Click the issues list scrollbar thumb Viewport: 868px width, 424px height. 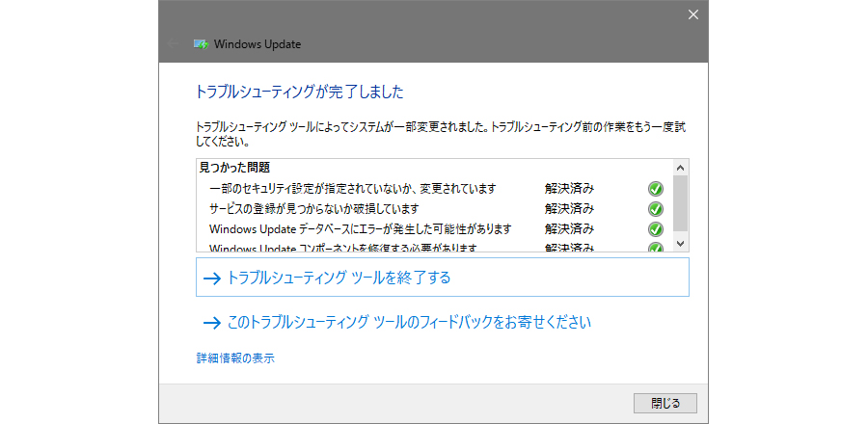pyautogui.click(x=680, y=198)
